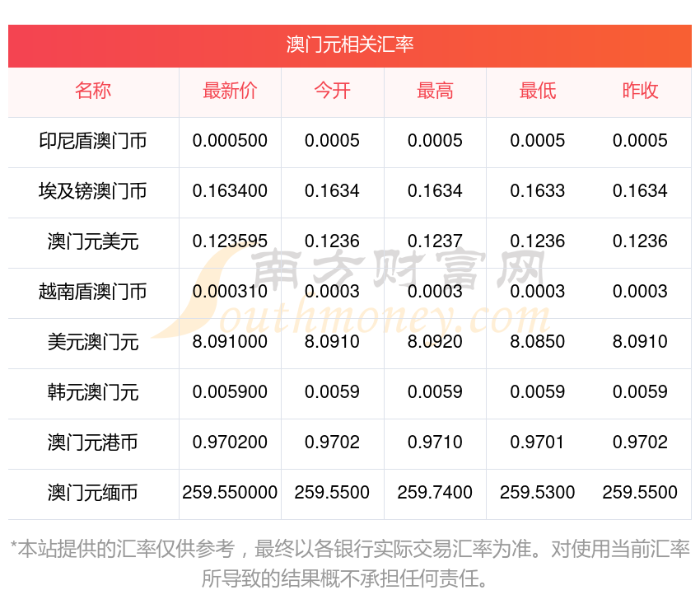Click the 最新价 column header
Viewport: 700px width, 604px height.
230,91
